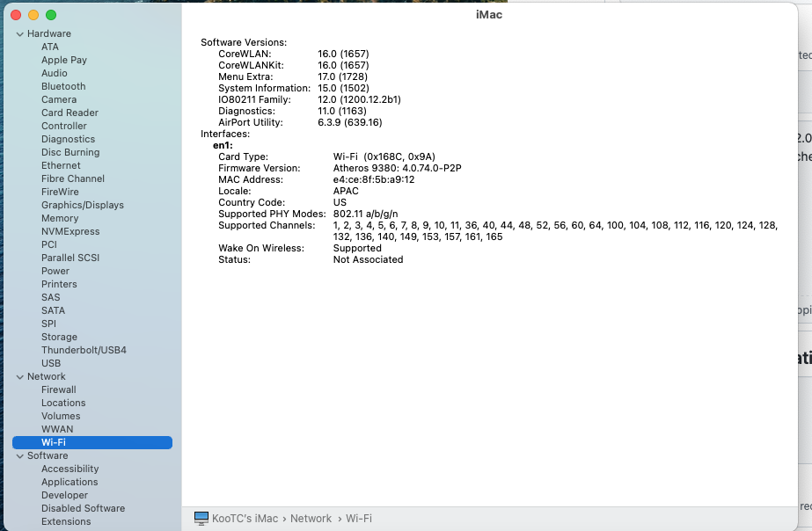
Task: Open Graphics/Displays entry
Action: 83,205
